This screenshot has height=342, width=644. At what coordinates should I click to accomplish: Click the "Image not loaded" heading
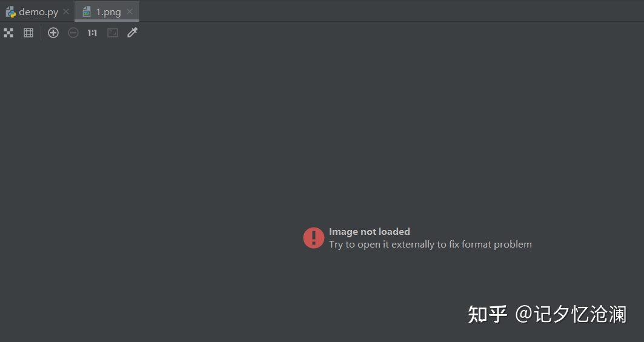click(x=369, y=232)
